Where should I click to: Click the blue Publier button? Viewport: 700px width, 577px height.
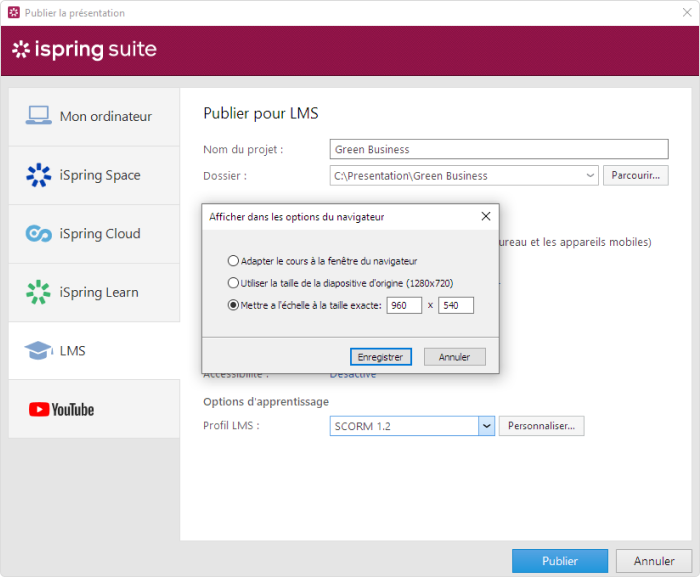click(x=560, y=561)
